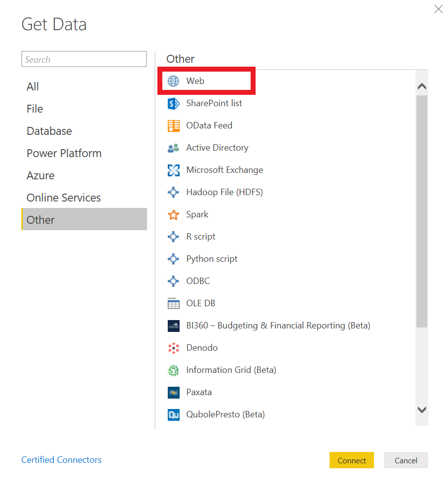Open the Certified Connectors link
448x488 pixels.
[61, 460]
